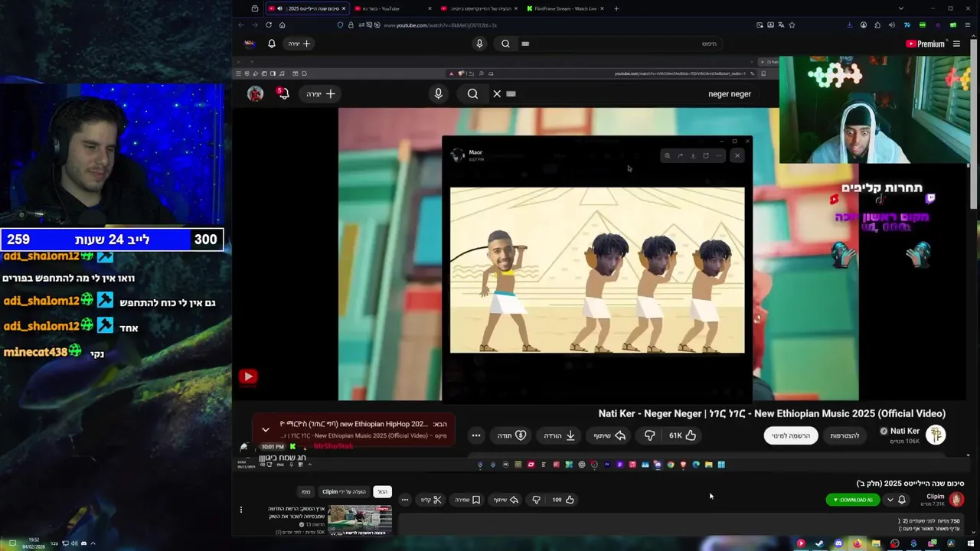The height and width of the screenshot is (551, 980).
Task: Click the outer YouTube יצירה create button
Action: pos(299,44)
